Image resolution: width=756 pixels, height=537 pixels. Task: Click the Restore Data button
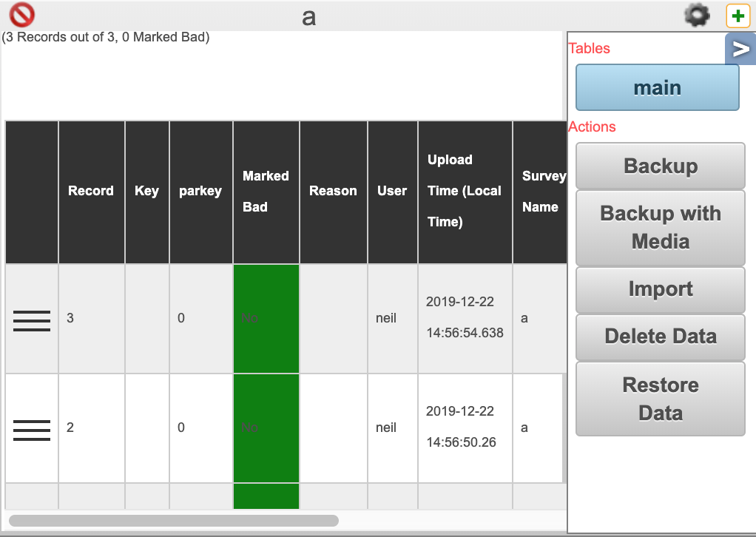pos(660,399)
